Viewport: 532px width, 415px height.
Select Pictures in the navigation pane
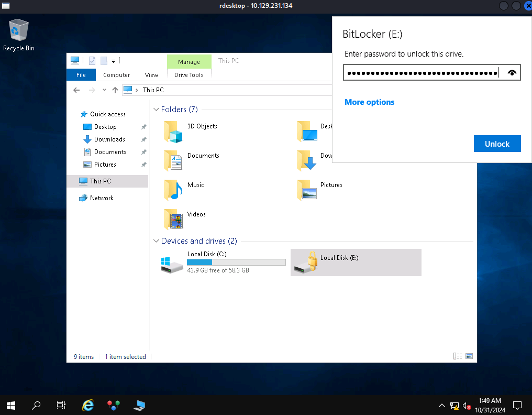coord(105,165)
